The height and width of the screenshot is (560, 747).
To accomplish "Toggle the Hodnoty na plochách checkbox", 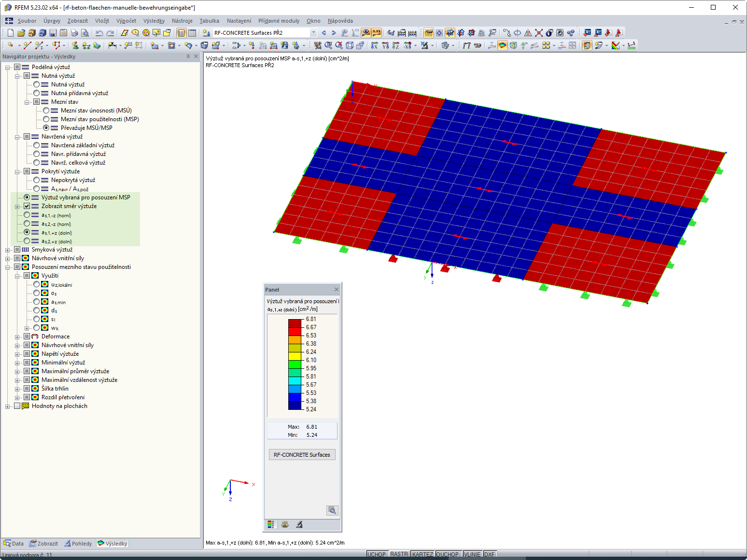I will pos(17,406).
